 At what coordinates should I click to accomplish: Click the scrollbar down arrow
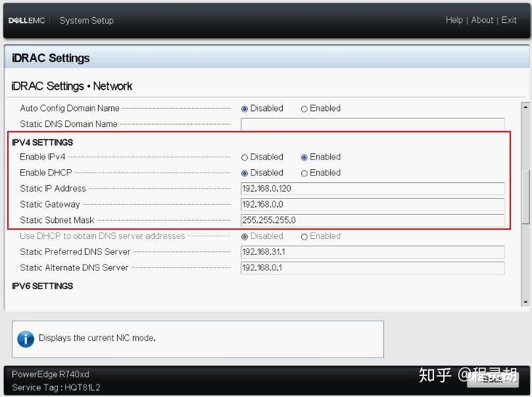coord(525,302)
